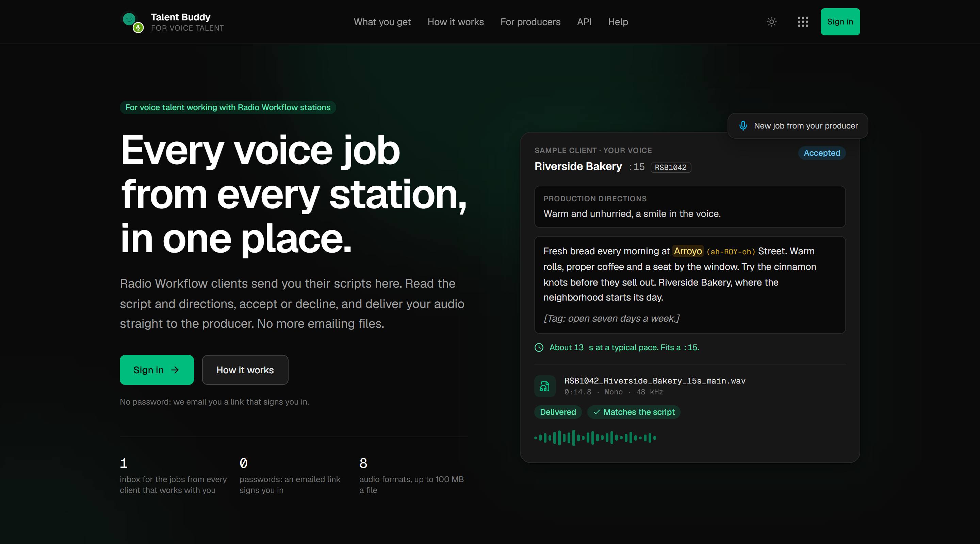Click the SAMPLE CLIENT · YOUR VOICE label
The height and width of the screenshot is (544, 980).
[x=593, y=151]
